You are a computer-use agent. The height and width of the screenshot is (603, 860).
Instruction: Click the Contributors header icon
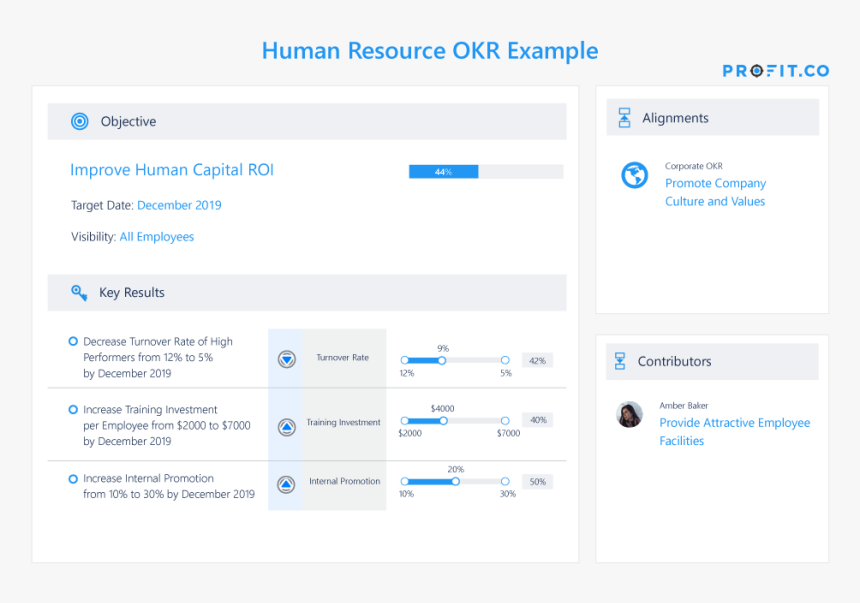coord(620,361)
